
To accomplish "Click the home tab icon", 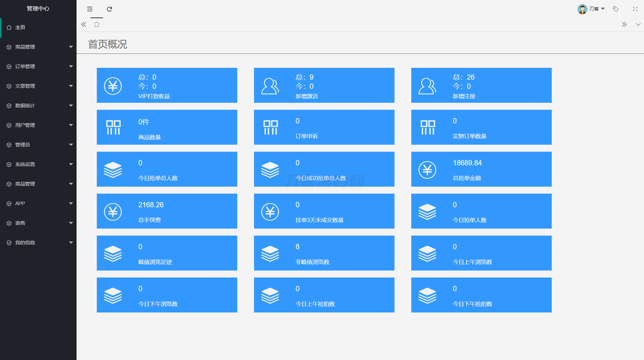I will coord(97,24).
